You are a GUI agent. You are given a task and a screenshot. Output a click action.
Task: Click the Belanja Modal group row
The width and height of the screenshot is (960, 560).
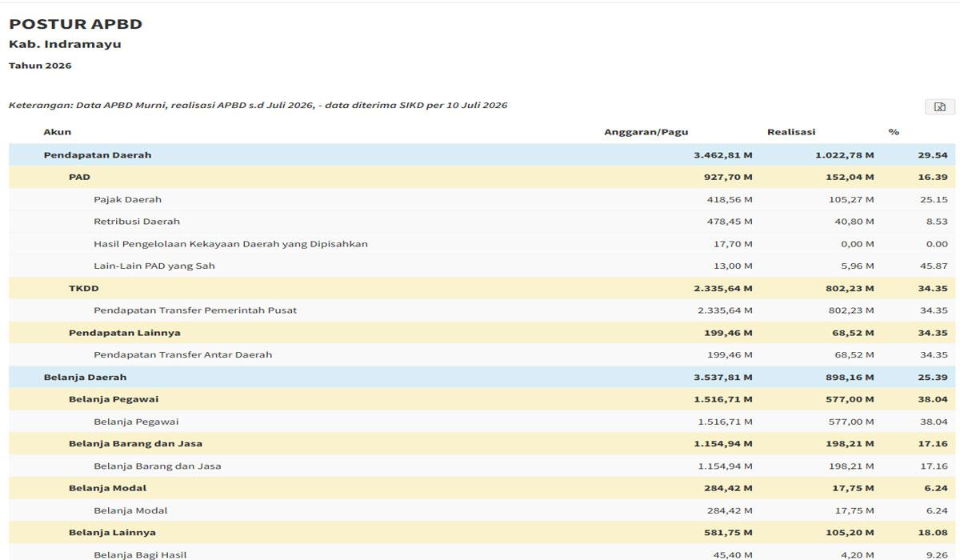coord(482,488)
